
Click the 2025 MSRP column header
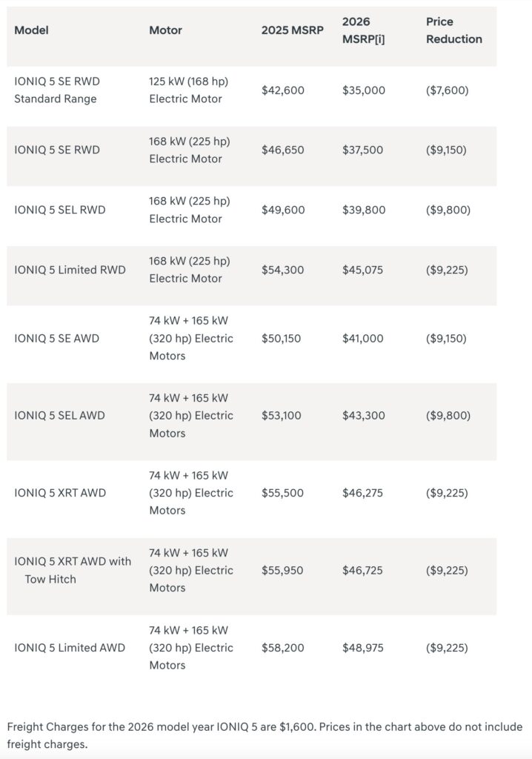[290, 30]
